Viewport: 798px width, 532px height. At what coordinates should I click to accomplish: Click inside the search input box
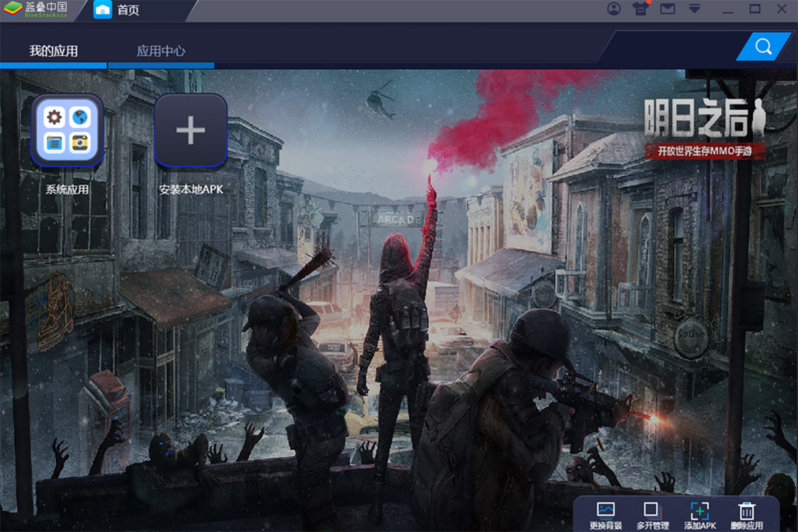672,47
